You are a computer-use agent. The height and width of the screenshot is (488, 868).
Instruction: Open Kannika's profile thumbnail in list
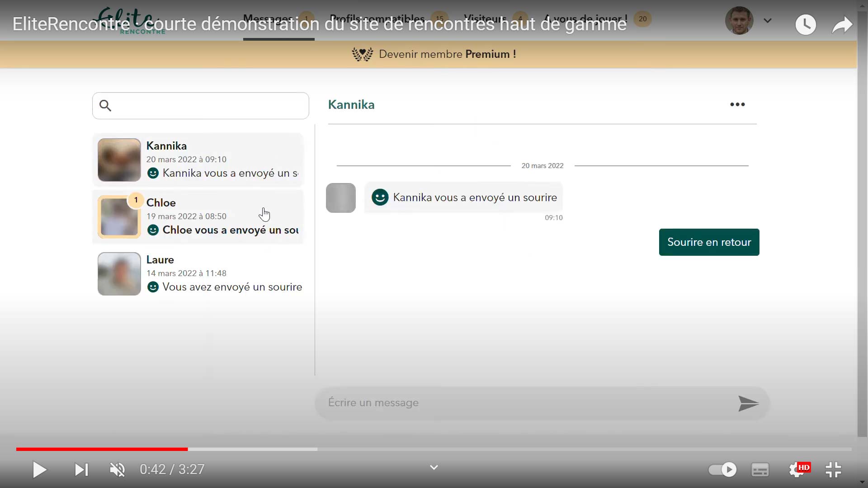pyautogui.click(x=119, y=160)
